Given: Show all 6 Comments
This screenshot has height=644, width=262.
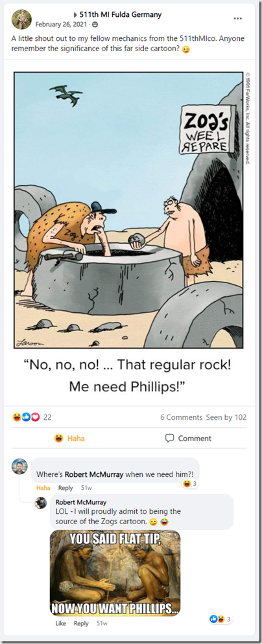Looking at the screenshot, I should point(182,417).
